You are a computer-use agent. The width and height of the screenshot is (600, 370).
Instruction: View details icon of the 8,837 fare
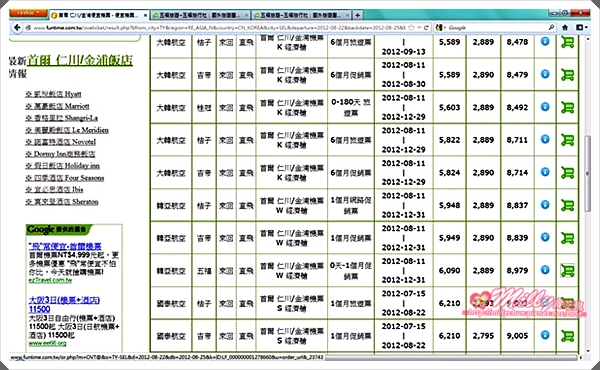545,204
